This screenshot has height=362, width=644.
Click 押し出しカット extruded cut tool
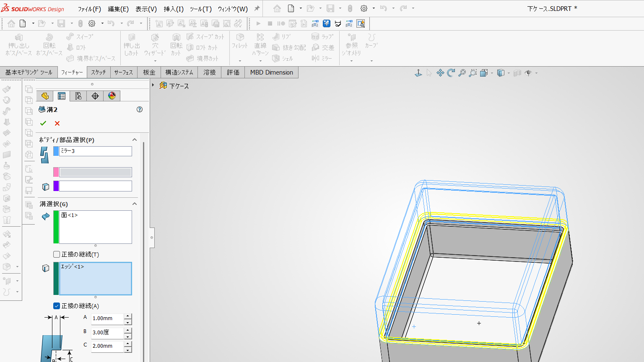(131, 45)
